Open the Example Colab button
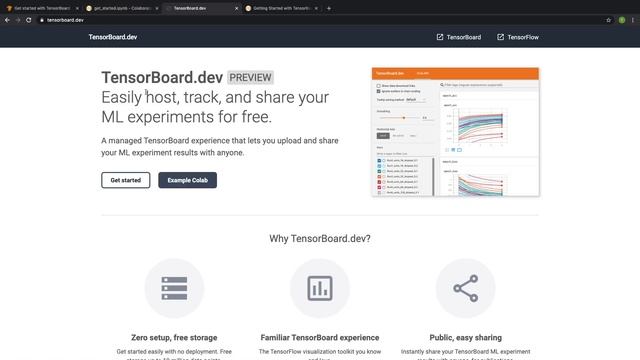This screenshot has width=640, height=360. click(x=187, y=180)
